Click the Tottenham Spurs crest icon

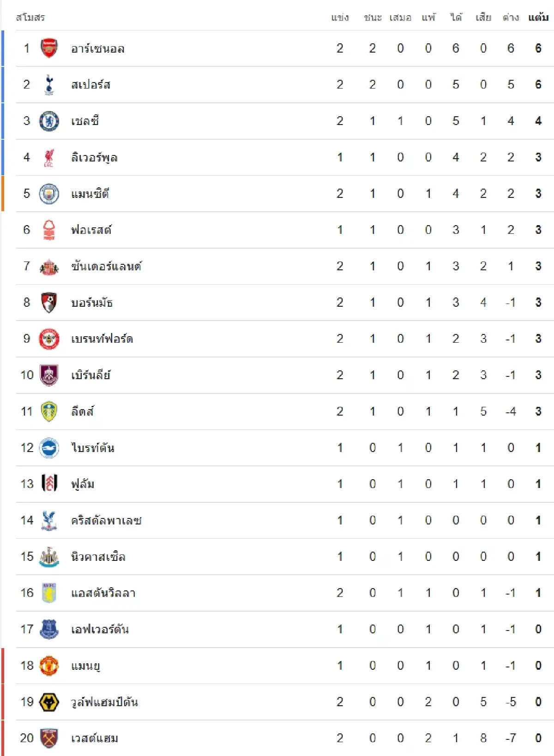coord(49,85)
